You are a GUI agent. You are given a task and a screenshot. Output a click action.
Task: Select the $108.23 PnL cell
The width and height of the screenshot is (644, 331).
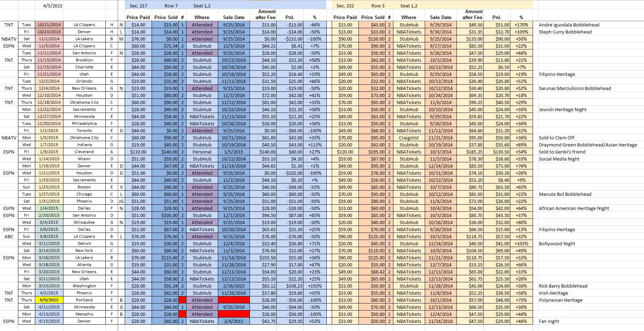pos(290,286)
